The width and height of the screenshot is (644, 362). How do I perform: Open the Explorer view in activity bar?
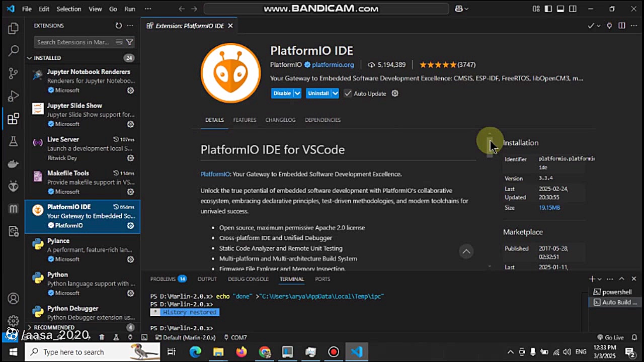coord(14,29)
